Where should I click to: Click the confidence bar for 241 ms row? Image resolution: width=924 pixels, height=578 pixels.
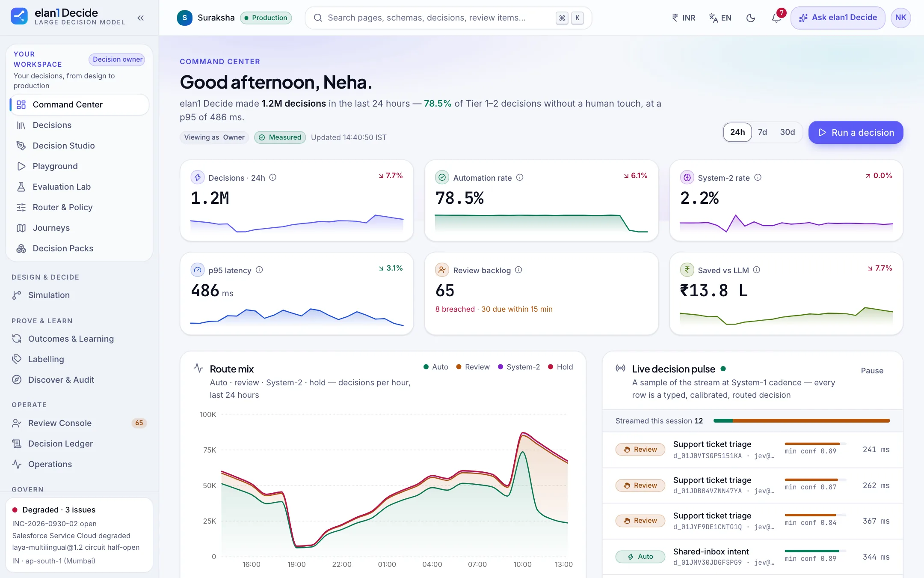click(x=815, y=444)
